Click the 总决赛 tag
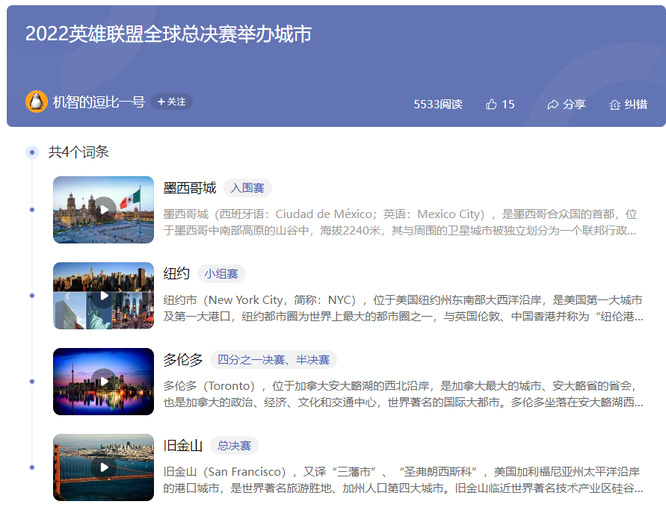 click(x=234, y=446)
